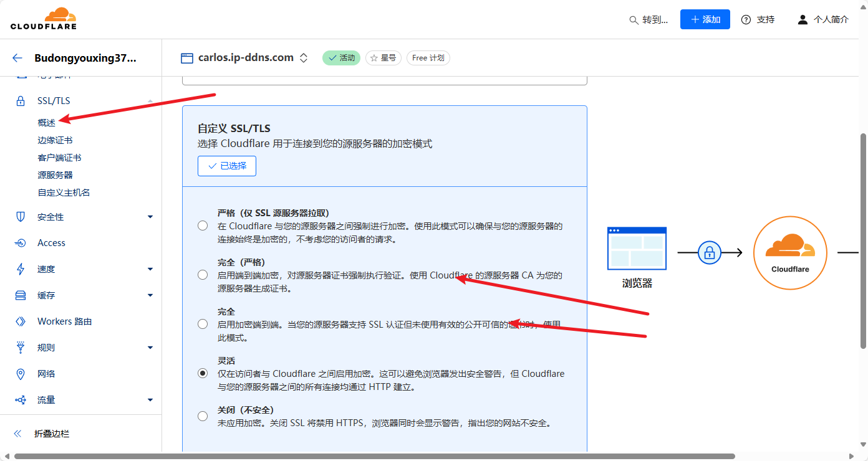Select 严格 (仅 SSL 源服务器拉取) radio option

[x=203, y=226]
